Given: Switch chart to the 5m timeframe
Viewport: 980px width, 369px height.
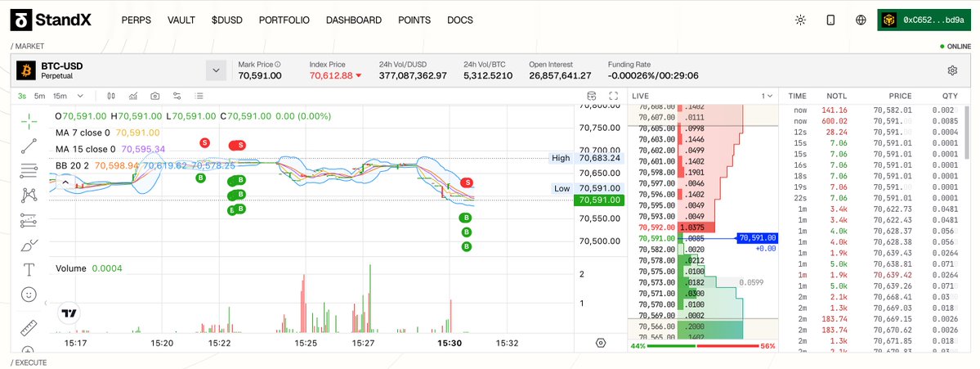Looking at the screenshot, I should pyautogui.click(x=40, y=96).
